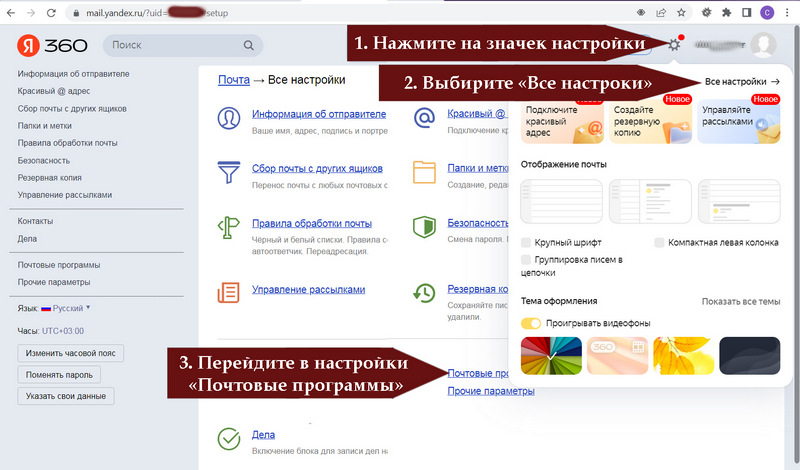
Task: Enable the Крупный шрифт checkbox
Action: click(527, 243)
